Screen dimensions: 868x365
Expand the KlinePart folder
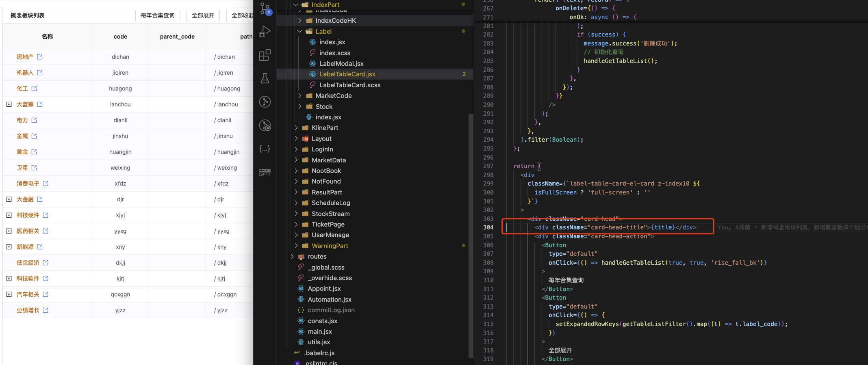(x=296, y=127)
